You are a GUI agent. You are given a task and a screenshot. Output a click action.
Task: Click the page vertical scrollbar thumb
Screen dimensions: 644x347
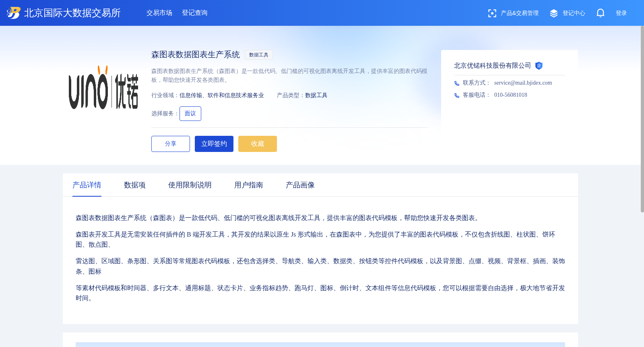[x=642, y=119]
